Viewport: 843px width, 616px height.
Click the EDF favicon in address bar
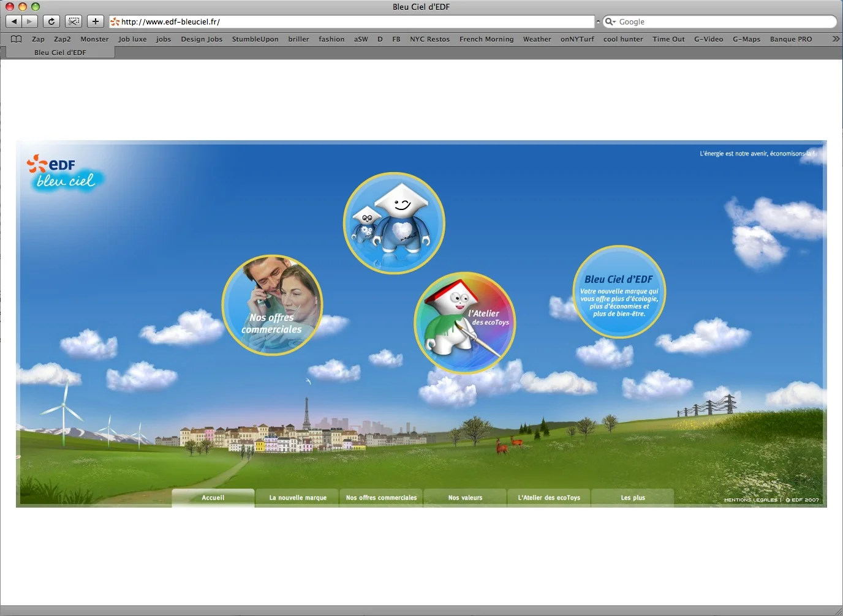115,22
